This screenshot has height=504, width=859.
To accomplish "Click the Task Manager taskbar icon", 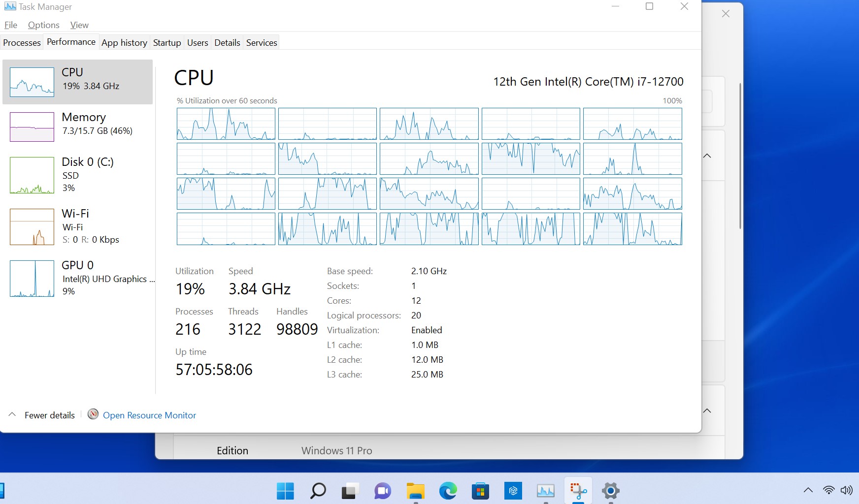I will (x=545, y=491).
